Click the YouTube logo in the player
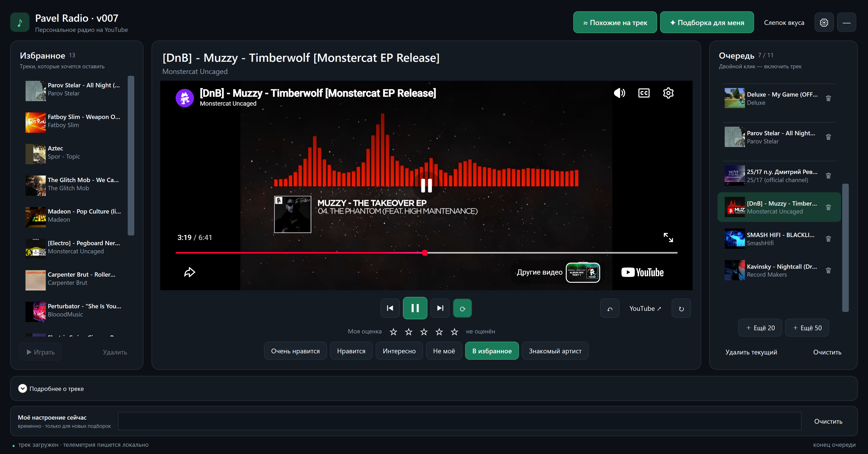Image resolution: width=868 pixels, height=454 pixels. click(x=642, y=272)
